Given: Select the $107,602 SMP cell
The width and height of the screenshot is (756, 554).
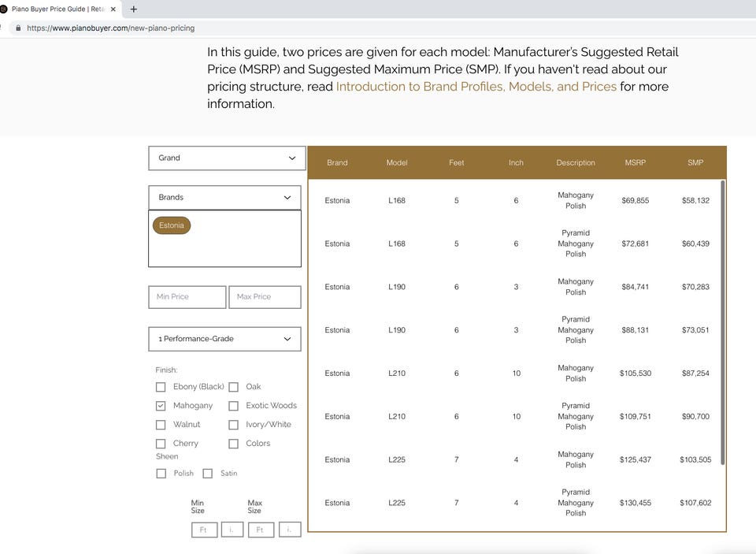Looking at the screenshot, I should [695, 503].
